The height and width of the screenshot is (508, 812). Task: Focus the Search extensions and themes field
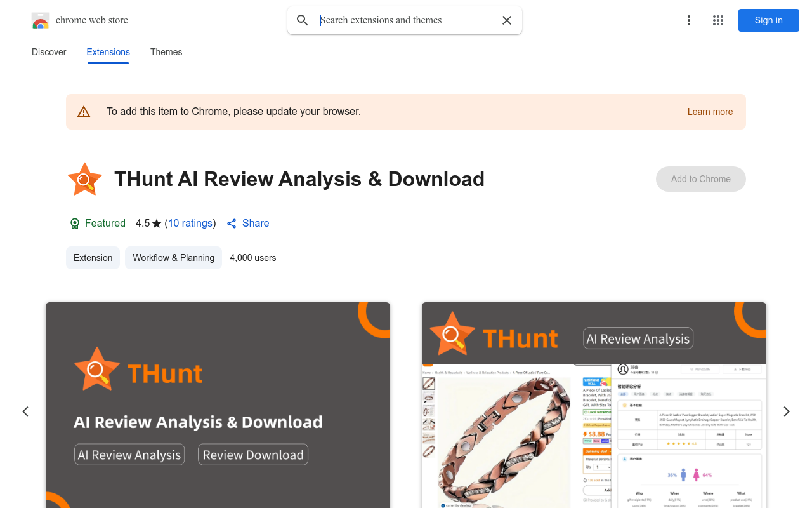click(406, 20)
